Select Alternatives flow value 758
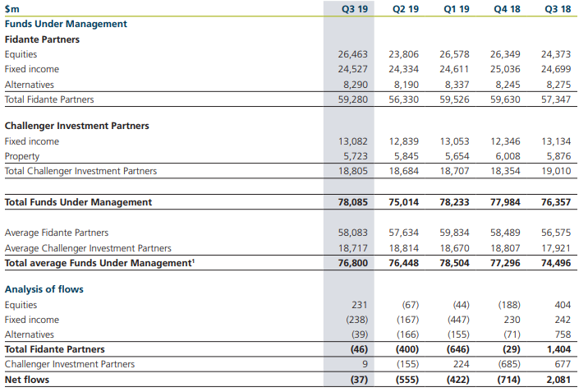The height and width of the screenshot is (392, 588). point(563,334)
